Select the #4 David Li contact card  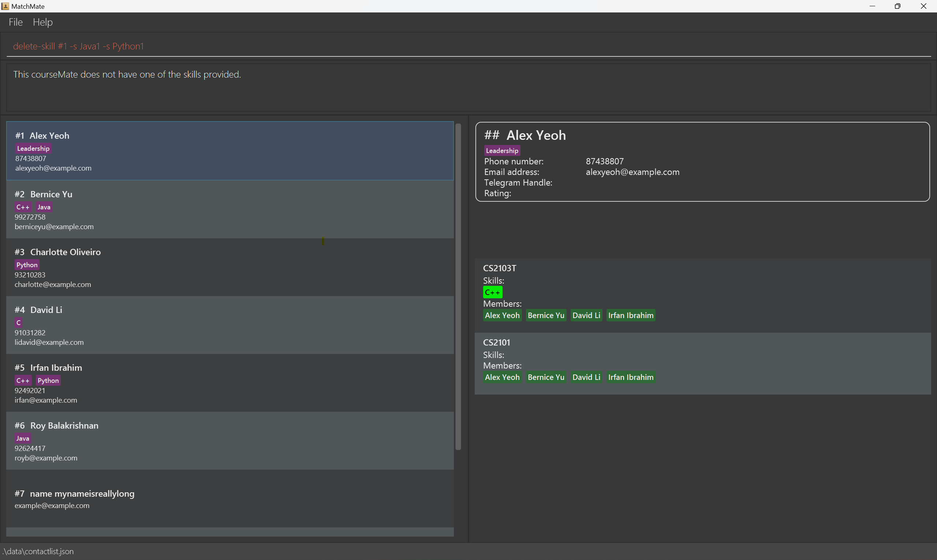point(230,325)
